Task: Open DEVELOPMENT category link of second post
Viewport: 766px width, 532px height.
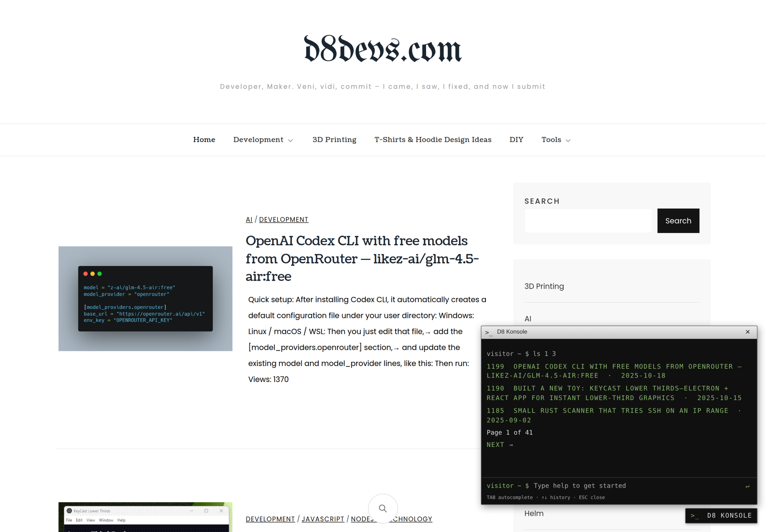Action: click(270, 519)
